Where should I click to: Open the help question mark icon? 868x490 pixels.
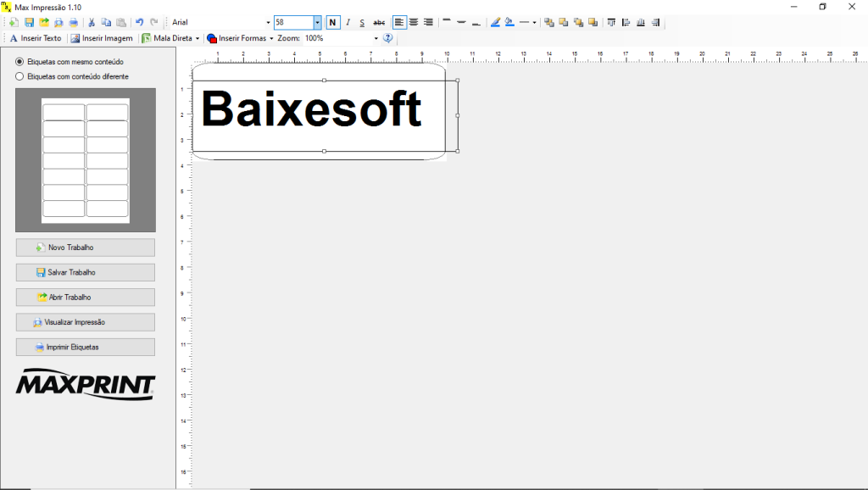pyautogui.click(x=387, y=38)
